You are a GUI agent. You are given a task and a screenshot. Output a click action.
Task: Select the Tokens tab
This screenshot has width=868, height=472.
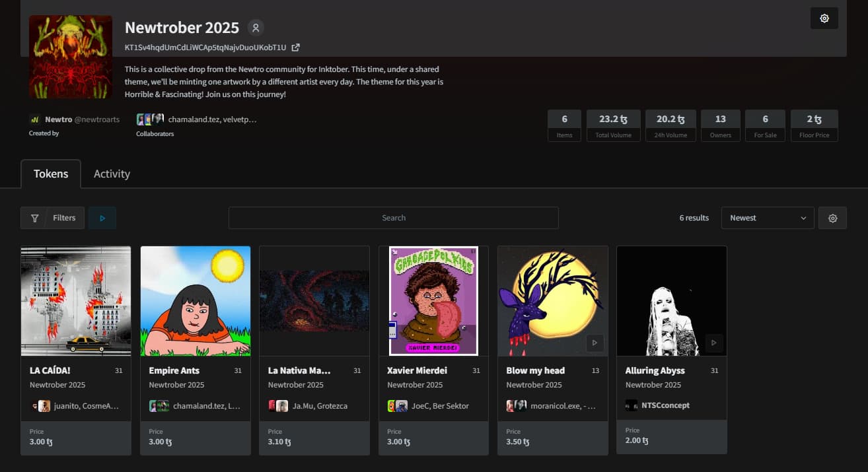point(51,174)
